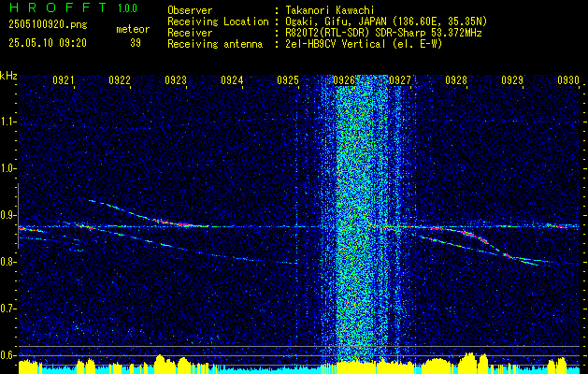Screen dimensions: 588x374
Task: Select the file name 2505100920.png
Action: pos(48,25)
